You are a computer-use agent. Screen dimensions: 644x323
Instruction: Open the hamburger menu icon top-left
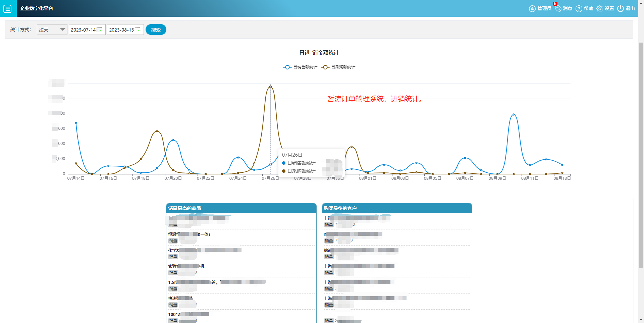[7, 8]
